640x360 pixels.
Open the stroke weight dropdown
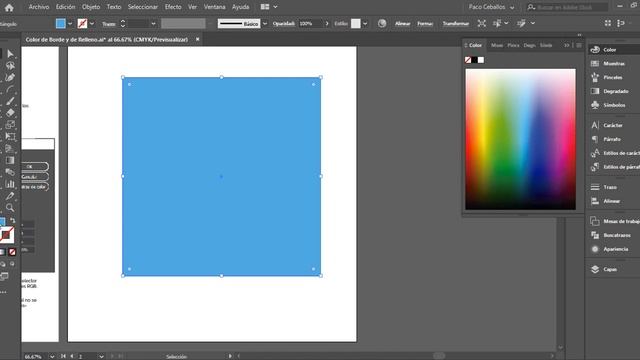pos(153,24)
